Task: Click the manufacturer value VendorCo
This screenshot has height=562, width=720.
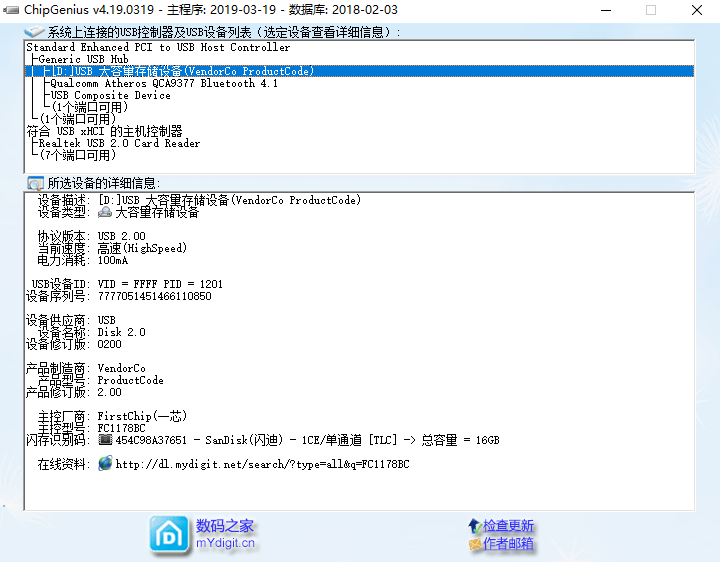Action: [x=122, y=368]
